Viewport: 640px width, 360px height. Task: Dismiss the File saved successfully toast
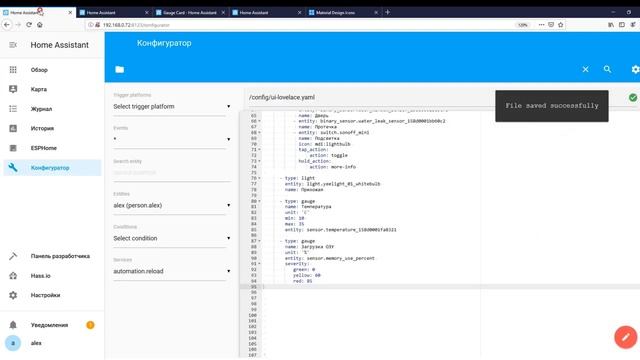(552, 106)
